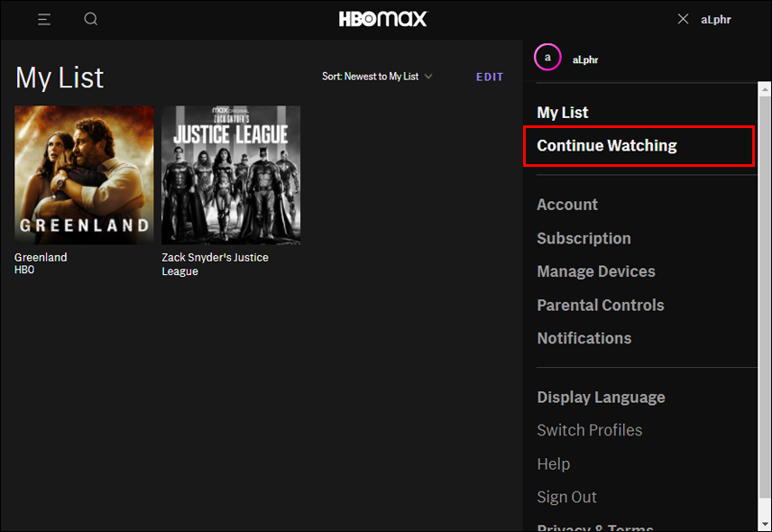Image resolution: width=772 pixels, height=532 pixels.
Task: Open Parental Controls
Action: click(x=601, y=305)
